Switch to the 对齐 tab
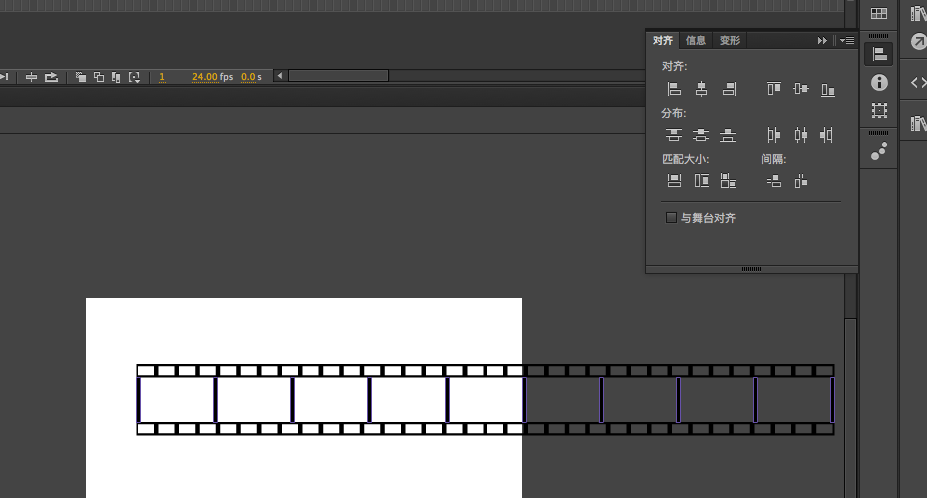The image size is (927, 498). click(x=663, y=40)
